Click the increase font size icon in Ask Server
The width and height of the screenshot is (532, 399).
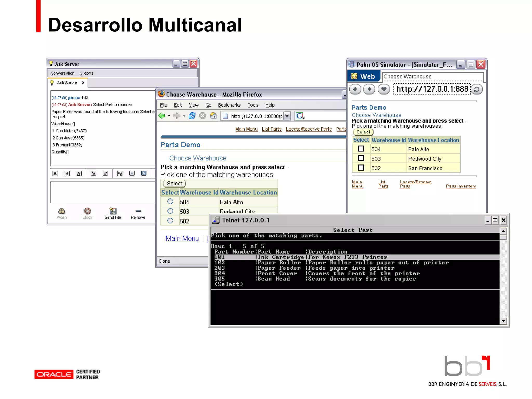(93, 173)
